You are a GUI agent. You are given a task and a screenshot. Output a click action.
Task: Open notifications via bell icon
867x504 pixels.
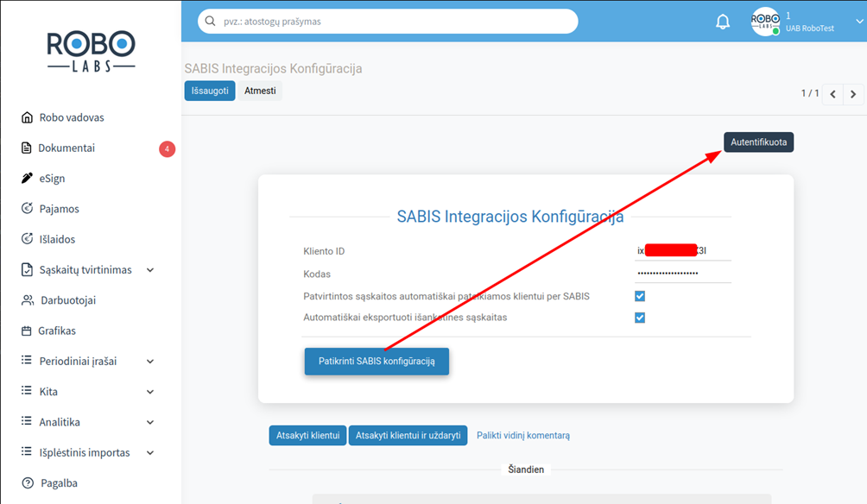coord(723,22)
